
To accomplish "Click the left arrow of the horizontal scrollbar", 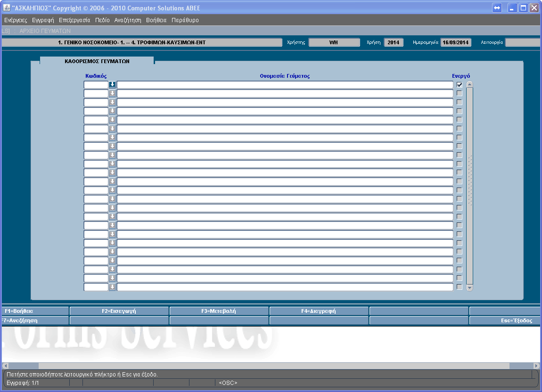I will coord(5,366).
